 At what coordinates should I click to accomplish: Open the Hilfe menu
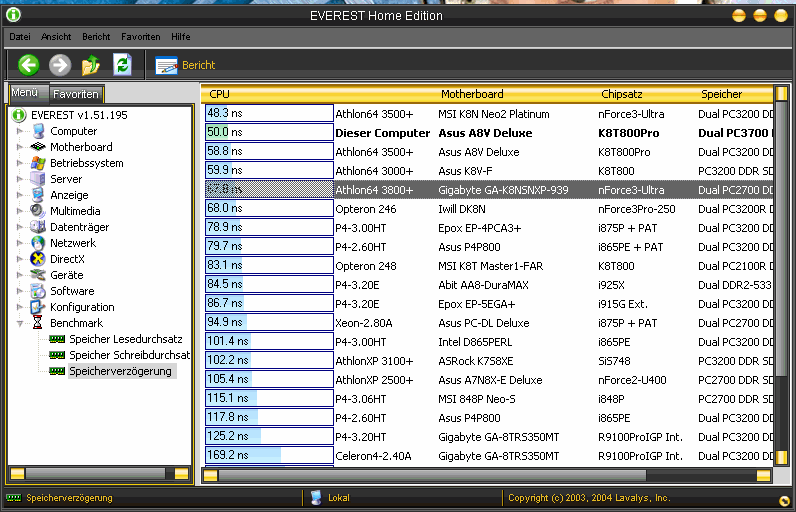pos(181,37)
